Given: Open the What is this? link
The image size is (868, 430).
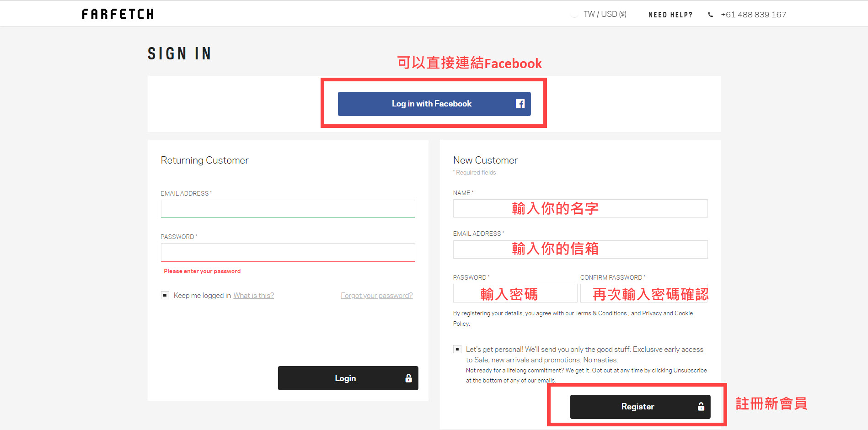Looking at the screenshot, I should (x=253, y=296).
